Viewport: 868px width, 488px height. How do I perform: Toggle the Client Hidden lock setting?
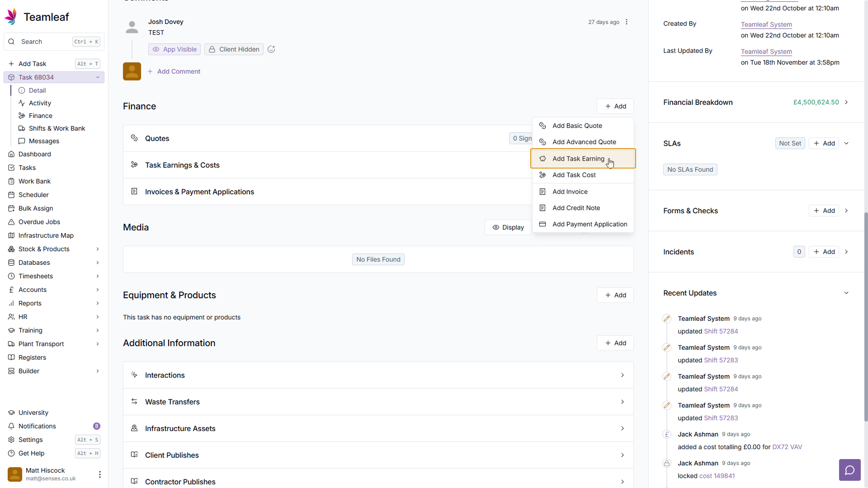(x=234, y=49)
